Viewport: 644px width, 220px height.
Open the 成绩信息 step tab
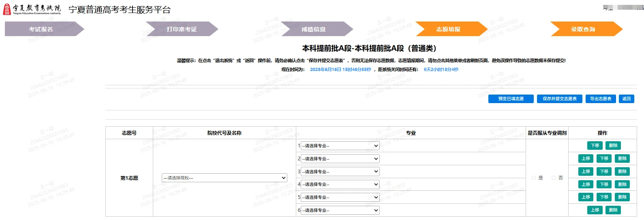(x=313, y=29)
